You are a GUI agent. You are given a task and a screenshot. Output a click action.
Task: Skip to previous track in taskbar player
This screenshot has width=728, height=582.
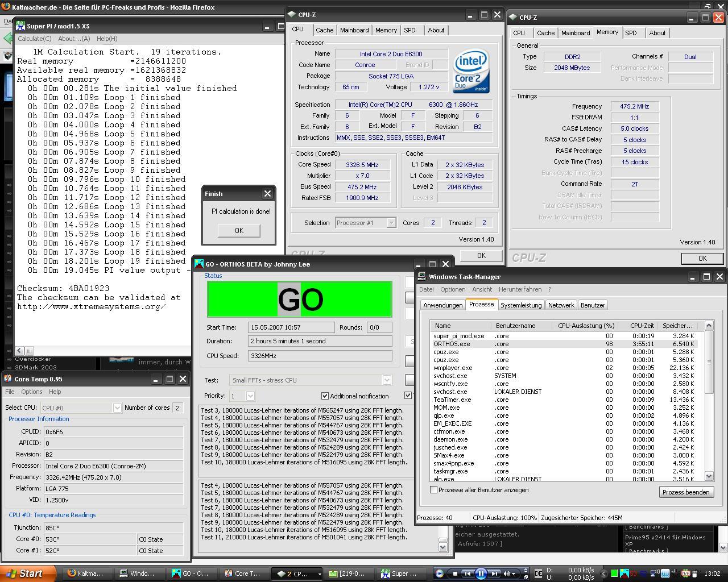[468, 573]
